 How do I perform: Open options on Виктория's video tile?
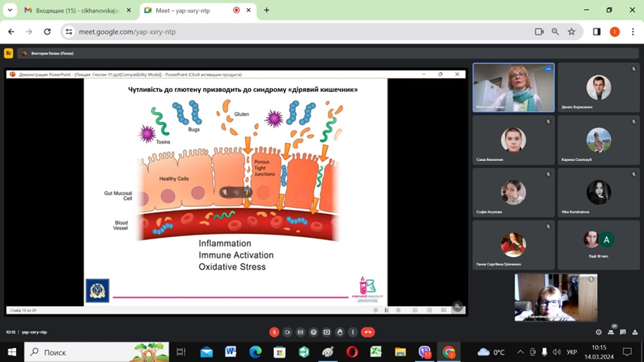pyautogui.click(x=547, y=69)
